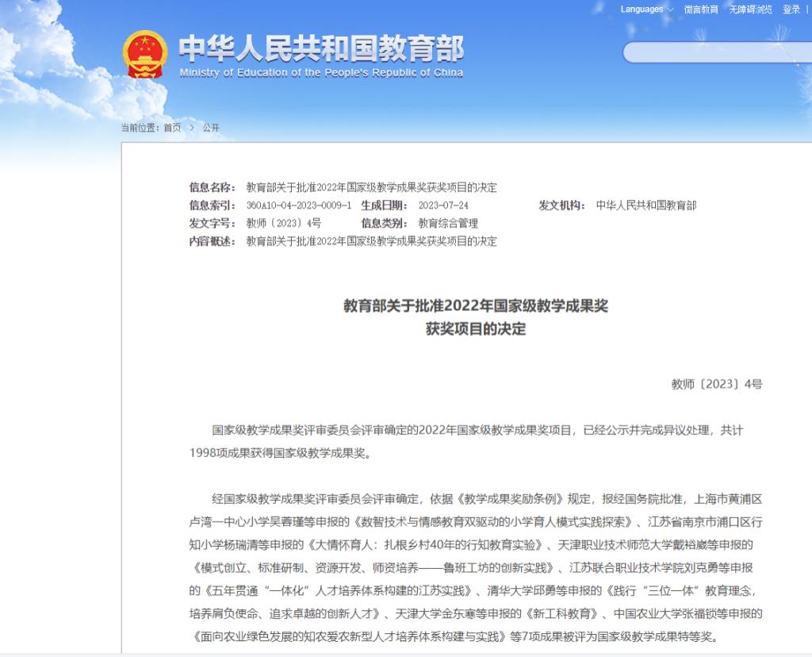Click the 登录 login link

click(x=791, y=10)
